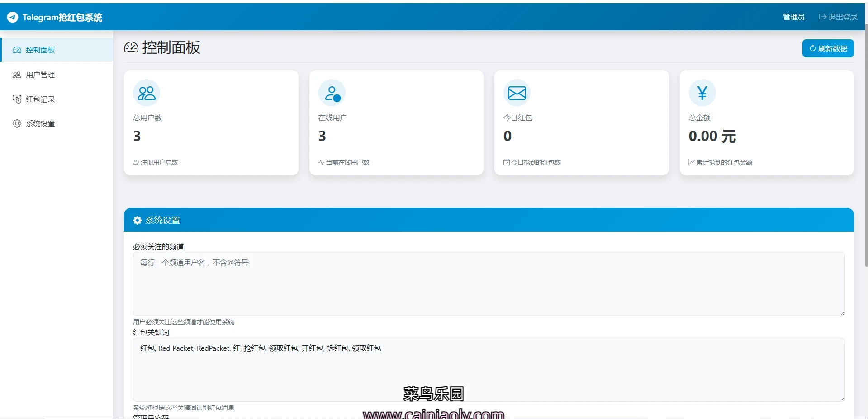The width and height of the screenshot is (868, 419).
Task: Click the 今日红包 envelope icon
Action: pyautogui.click(x=517, y=93)
